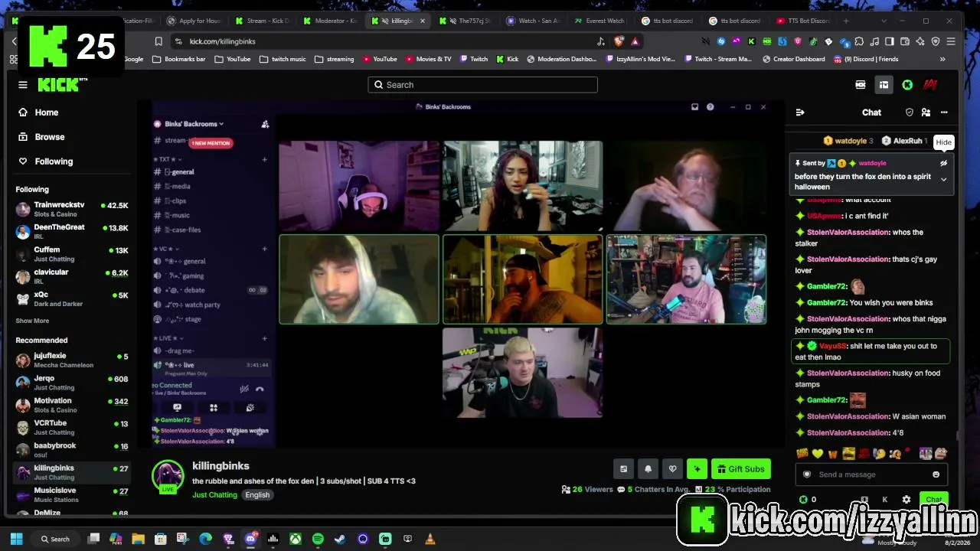
Task: Hide the pinned message with the eye-slash icon
Action: [x=943, y=163]
